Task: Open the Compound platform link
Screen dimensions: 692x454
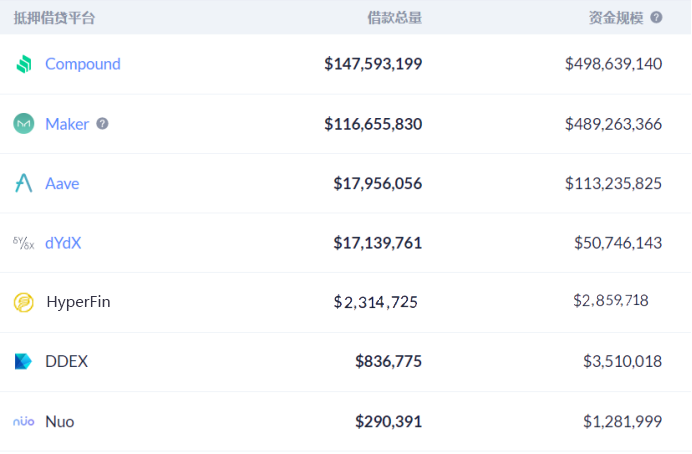Action: click(x=83, y=64)
